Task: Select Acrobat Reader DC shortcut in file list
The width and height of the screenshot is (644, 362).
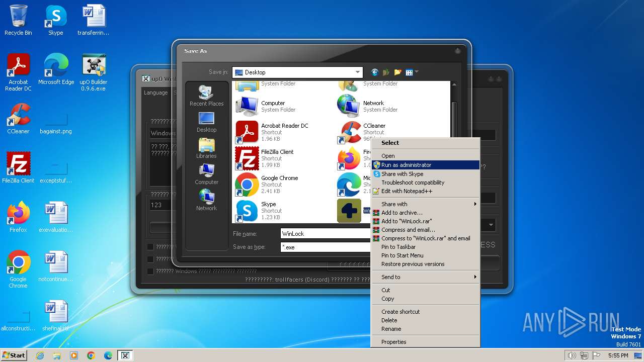Action: [x=272, y=132]
